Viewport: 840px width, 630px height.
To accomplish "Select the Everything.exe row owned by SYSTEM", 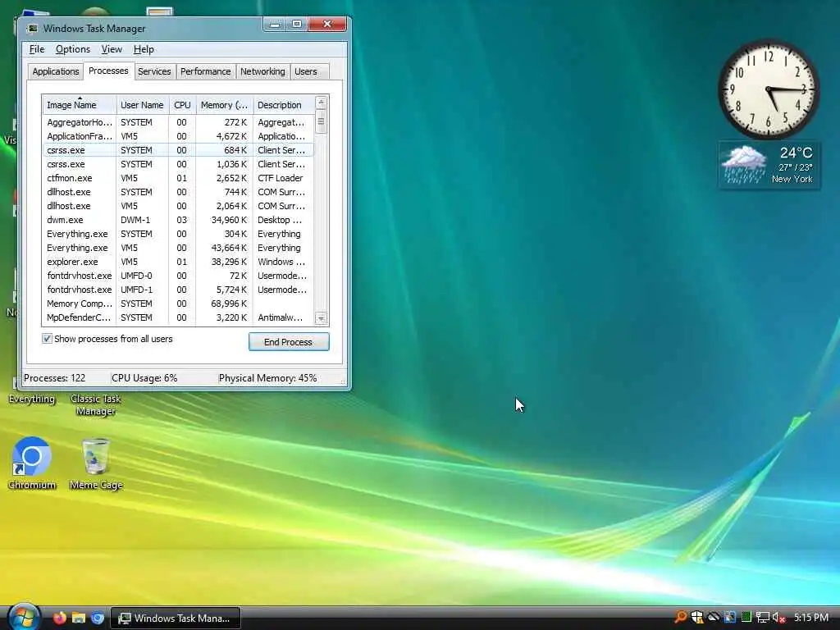I will pyautogui.click(x=178, y=234).
